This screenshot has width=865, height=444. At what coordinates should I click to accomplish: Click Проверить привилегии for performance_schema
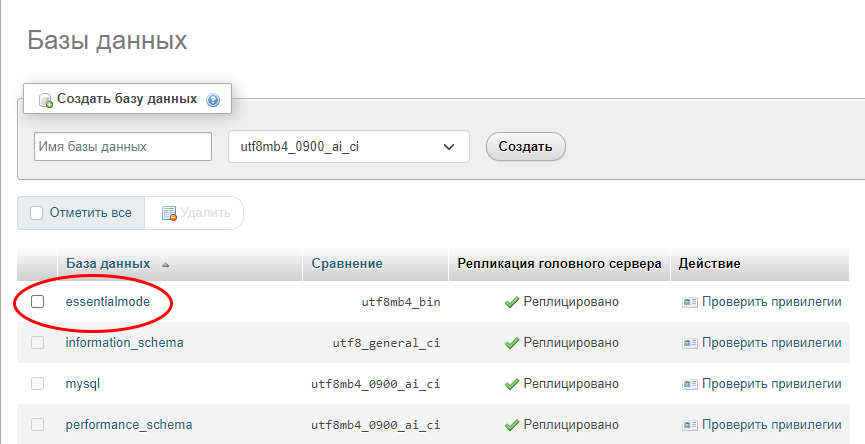tap(771, 425)
